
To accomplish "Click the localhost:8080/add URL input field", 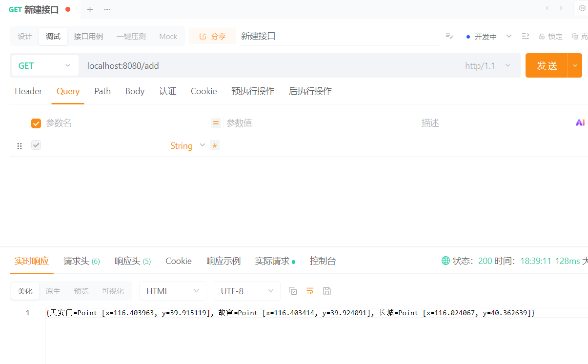I will 268,65.
